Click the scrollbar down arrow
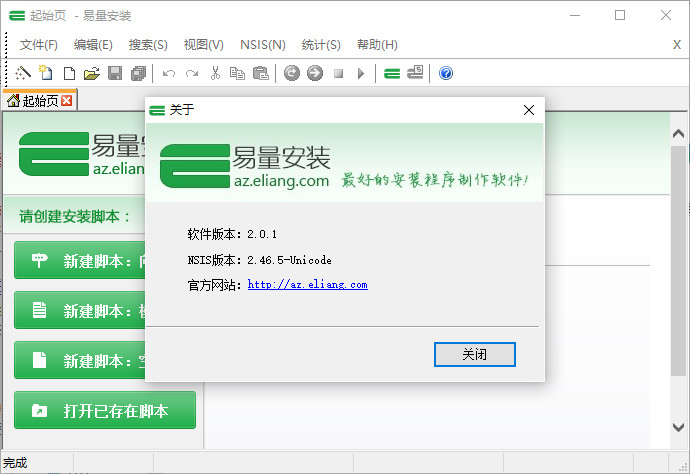Image resolution: width=690 pixels, height=474 pixels. [x=678, y=426]
